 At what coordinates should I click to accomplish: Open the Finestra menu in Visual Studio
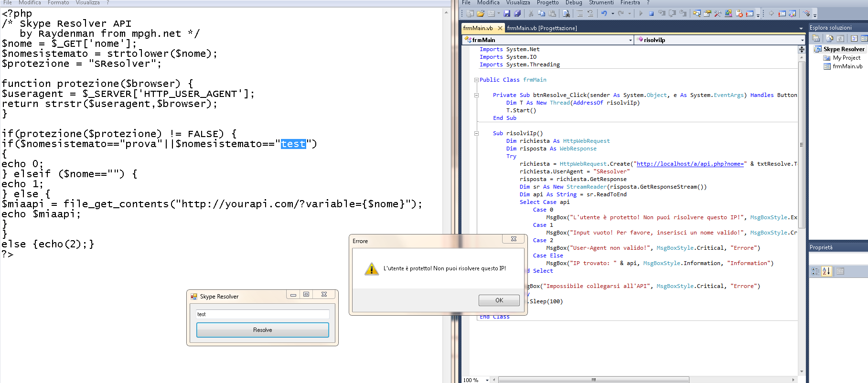pos(630,2)
